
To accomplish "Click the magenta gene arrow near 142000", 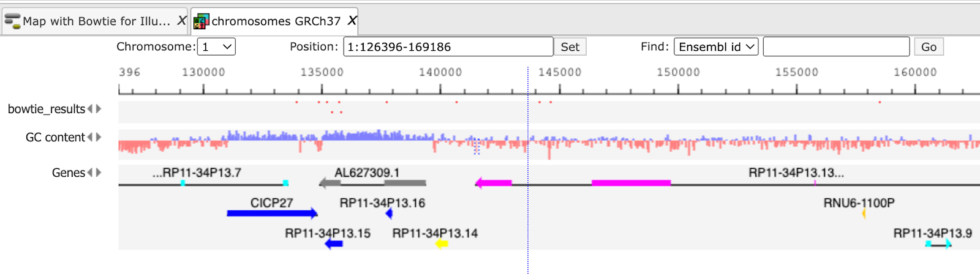I will click(493, 183).
